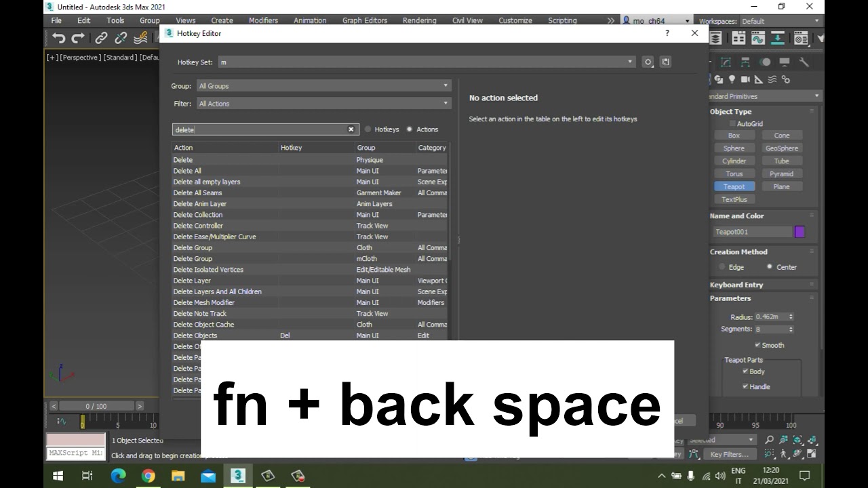
Task: Select Cameras category icon
Action: (746, 79)
